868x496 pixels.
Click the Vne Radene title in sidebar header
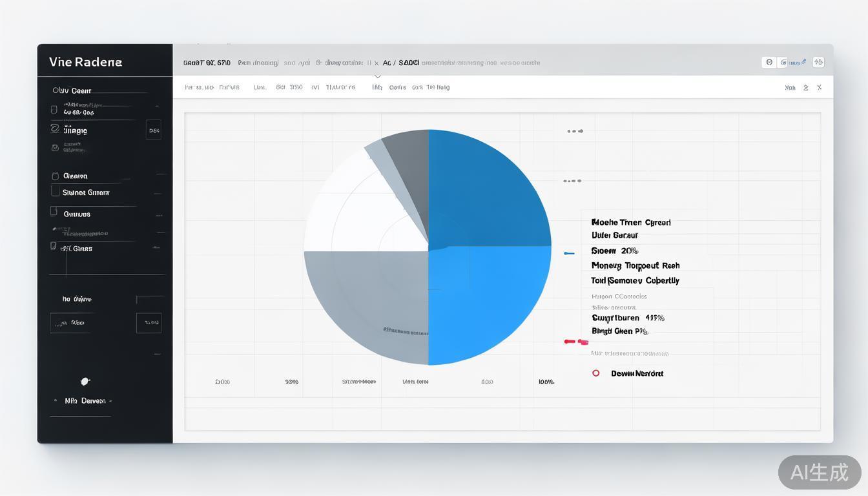[85, 62]
